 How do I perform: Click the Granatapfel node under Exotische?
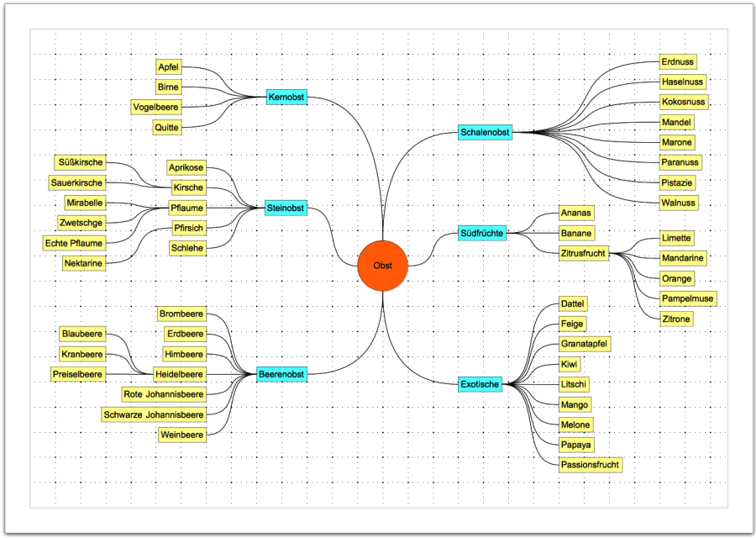(x=584, y=344)
